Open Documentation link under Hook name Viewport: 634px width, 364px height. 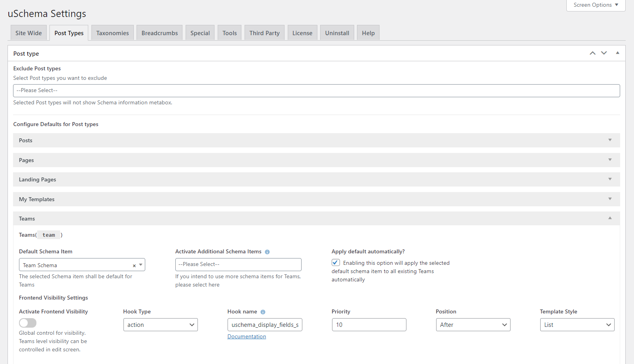[247, 336]
